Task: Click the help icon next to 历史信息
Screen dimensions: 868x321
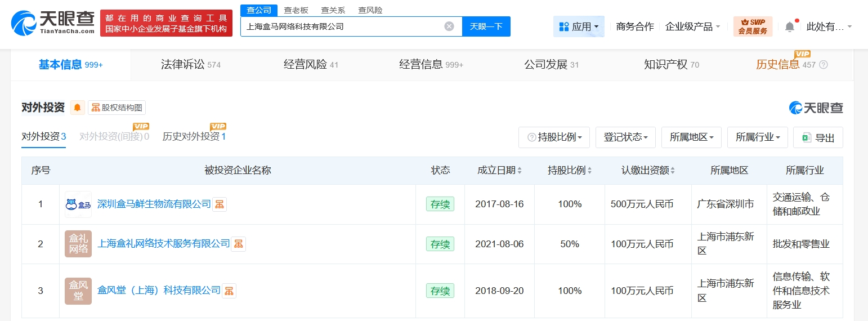Action: pyautogui.click(x=824, y=65)
